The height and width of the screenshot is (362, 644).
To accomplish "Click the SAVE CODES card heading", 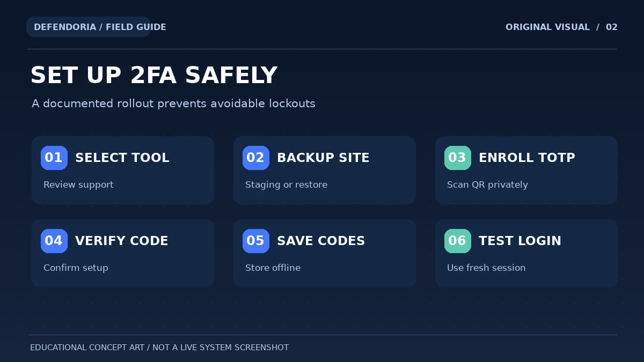I will tap(321, 241).
